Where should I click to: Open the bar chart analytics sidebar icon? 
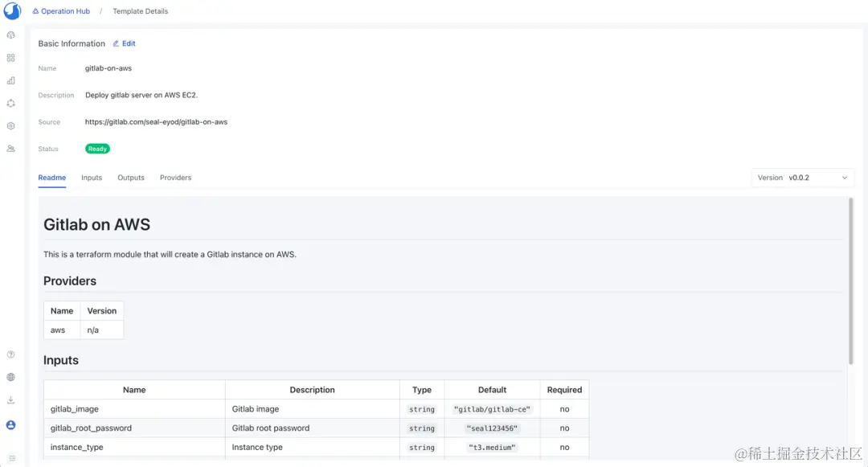click(10, 81)
